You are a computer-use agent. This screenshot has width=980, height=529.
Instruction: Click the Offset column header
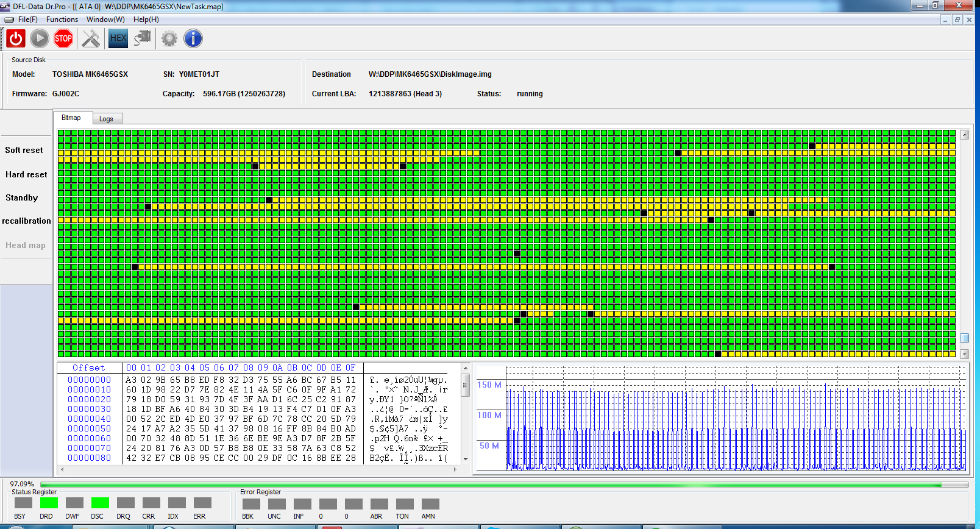pyautogui.click(x=89, y=368)
